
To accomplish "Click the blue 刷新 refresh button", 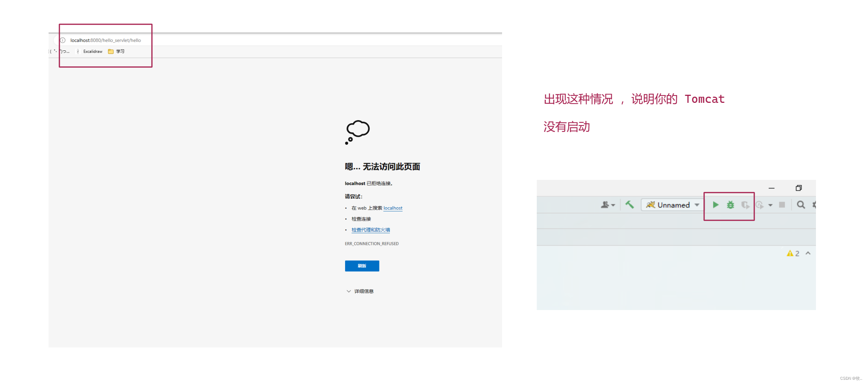I will click(x=362, y=266).
